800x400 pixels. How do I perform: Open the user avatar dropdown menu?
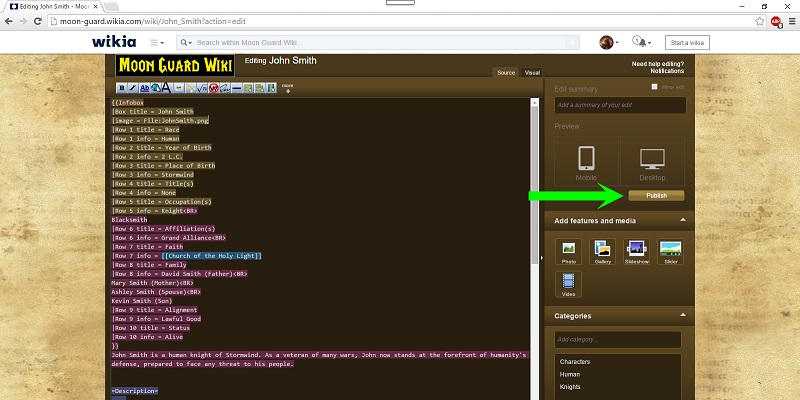click(609, 42)
